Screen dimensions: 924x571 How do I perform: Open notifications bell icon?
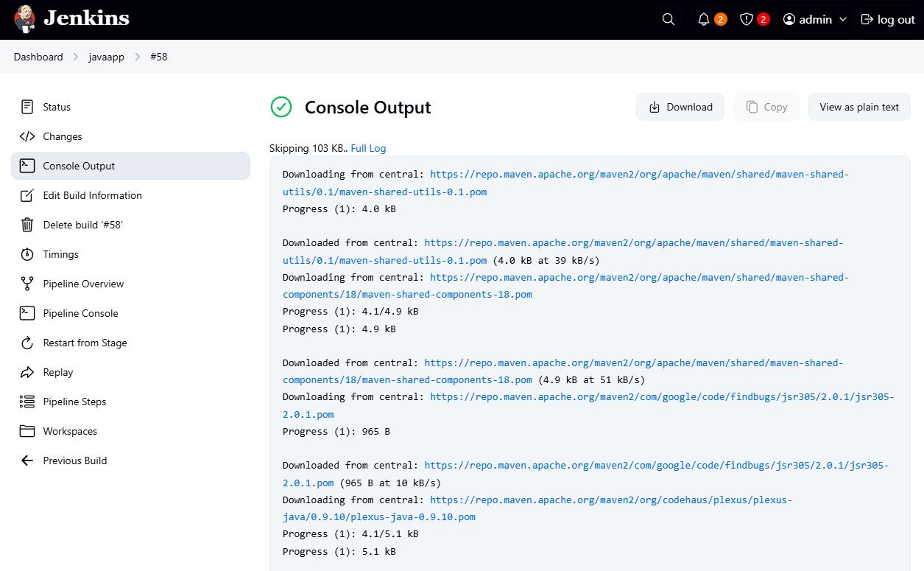[704, 20]
